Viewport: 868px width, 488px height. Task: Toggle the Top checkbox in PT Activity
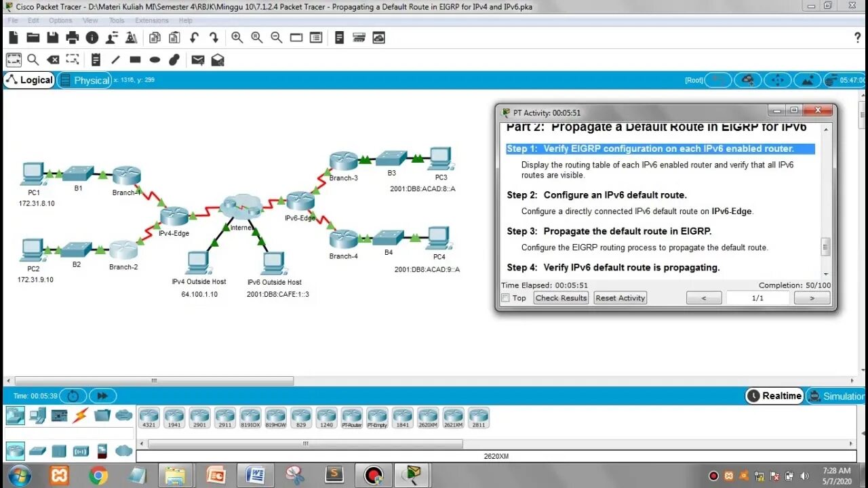pos(505,298)
